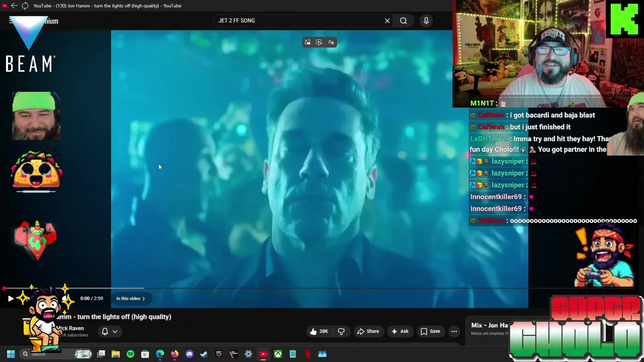Open Spotify from the taskbar
Screen dimensions: 644x362
point(130,354)
